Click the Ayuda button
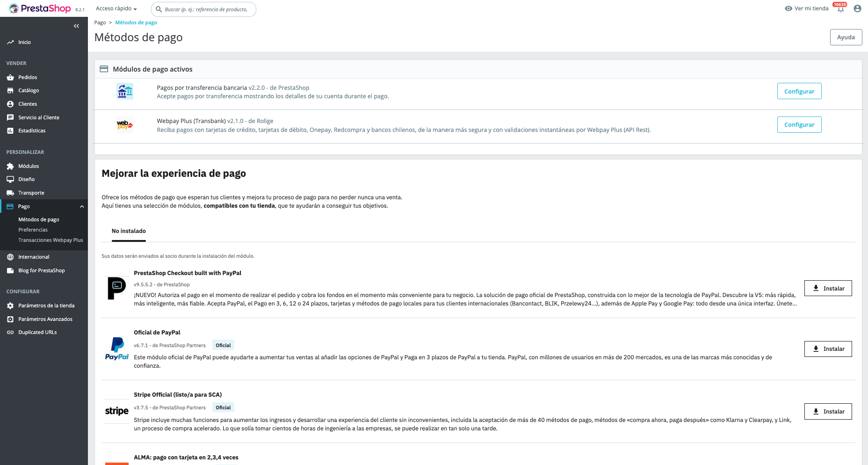Screen dimensions: 868x465 (846, 37)
